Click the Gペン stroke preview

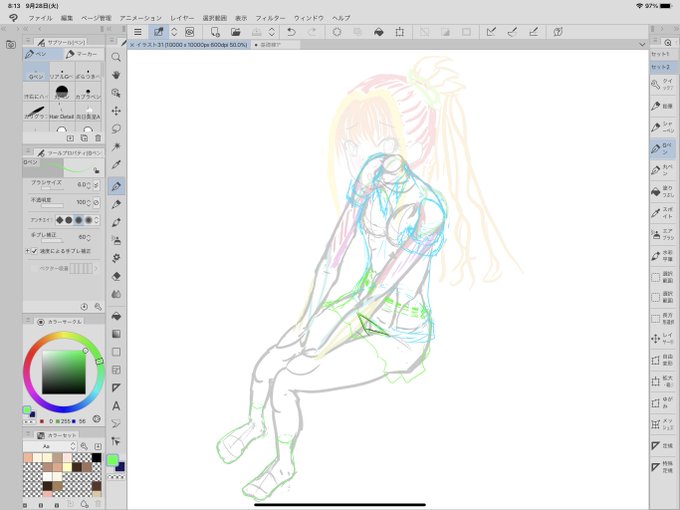[x=63, y=167]
